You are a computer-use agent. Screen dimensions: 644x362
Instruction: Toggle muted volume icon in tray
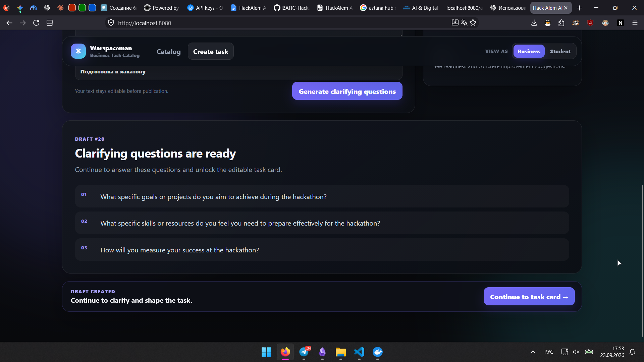click(577, 352)
